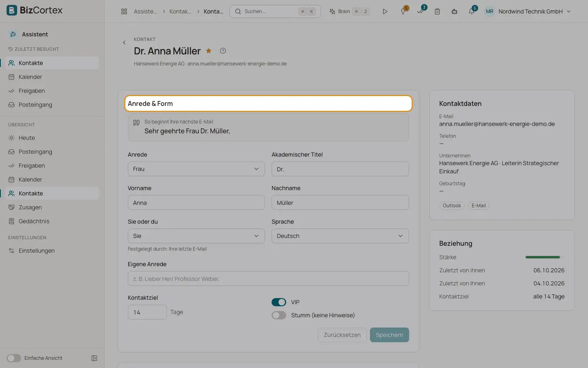Click the Kontak... breadcrumb link
The width and height of the screenshot is (588, 368).
click(x=180, y=11)
